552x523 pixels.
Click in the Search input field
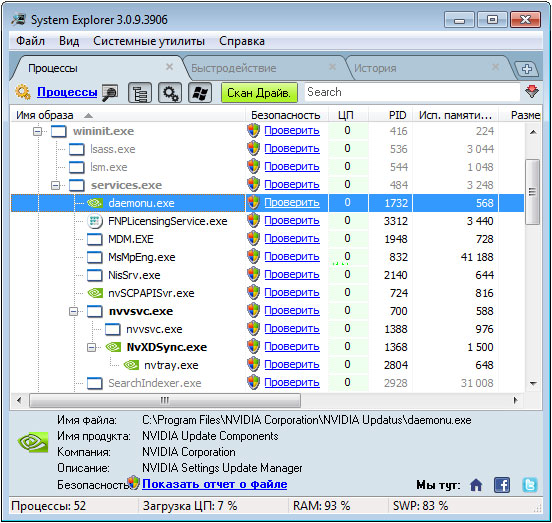(412, 92)
